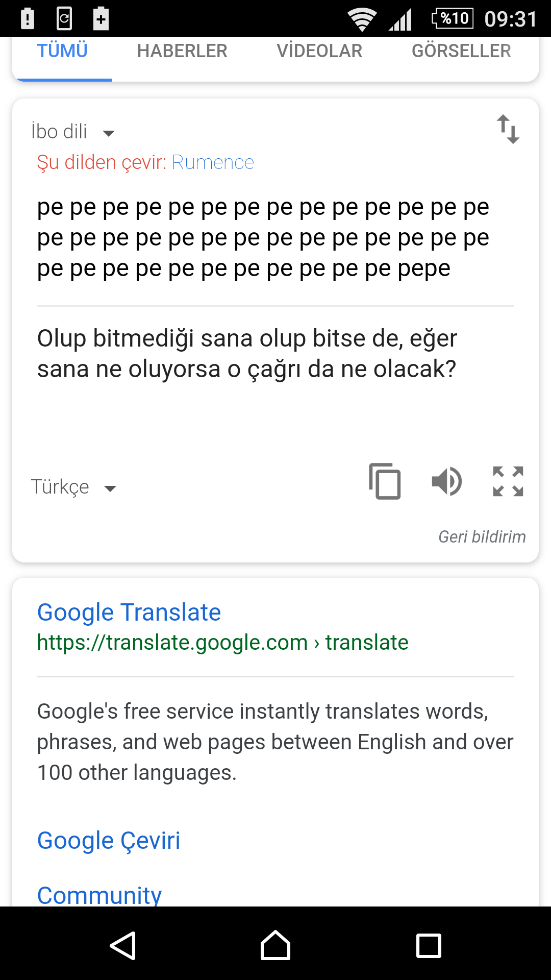This screenshot has width=551, height=980.
Task: Expand translation to full screen
Action: pos(508,481)
